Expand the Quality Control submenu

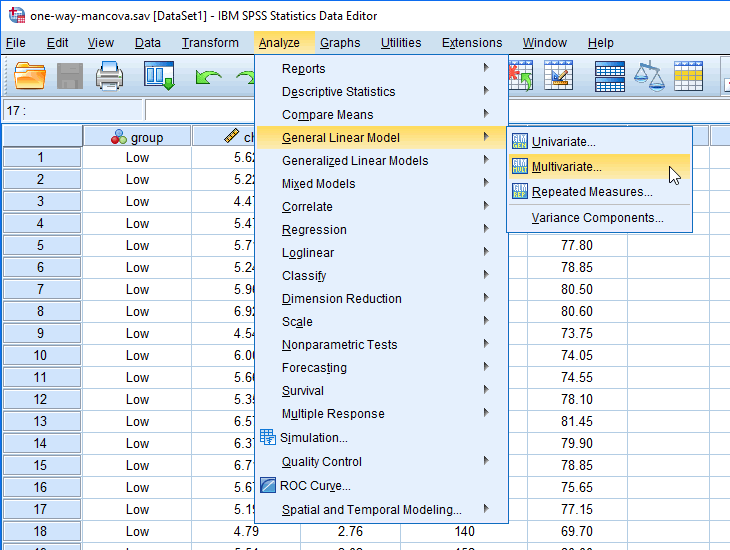tap(381, 462)
